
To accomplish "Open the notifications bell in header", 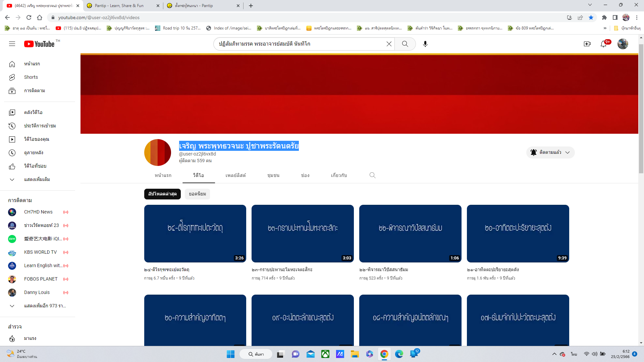I will click(x=603, y=44).
